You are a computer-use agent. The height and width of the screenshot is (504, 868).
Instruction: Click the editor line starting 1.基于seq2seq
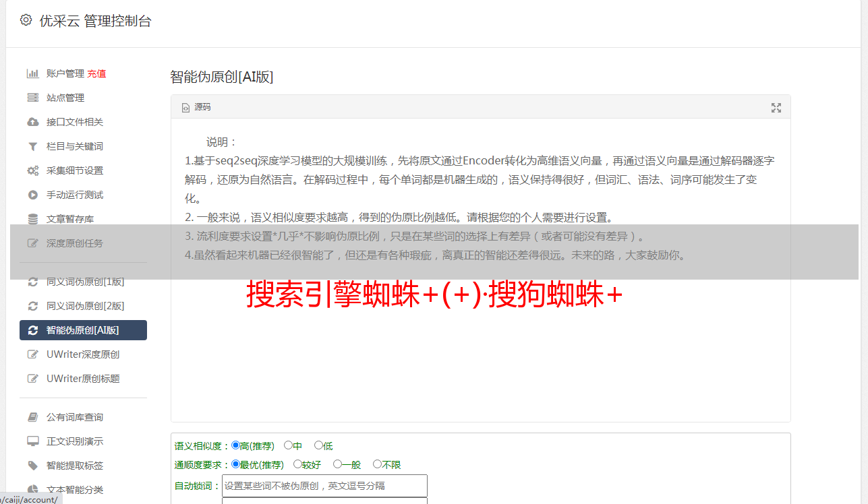480,161
